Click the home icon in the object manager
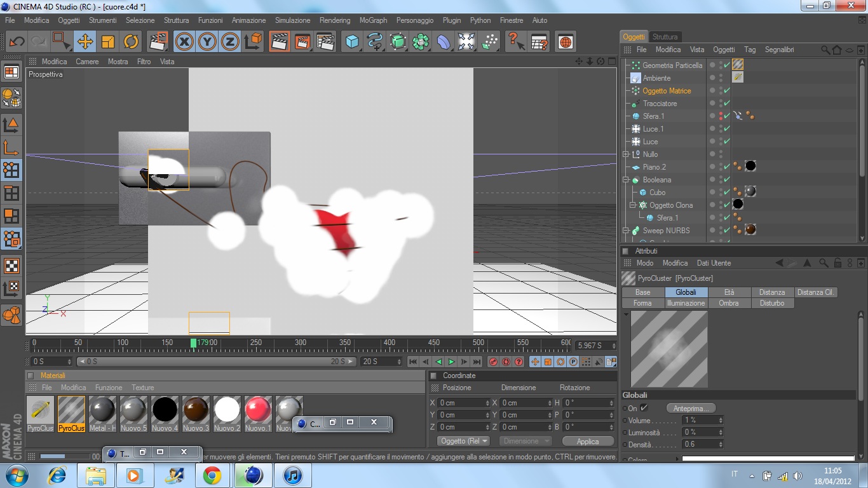868x488 pixels. coord(837,50)
